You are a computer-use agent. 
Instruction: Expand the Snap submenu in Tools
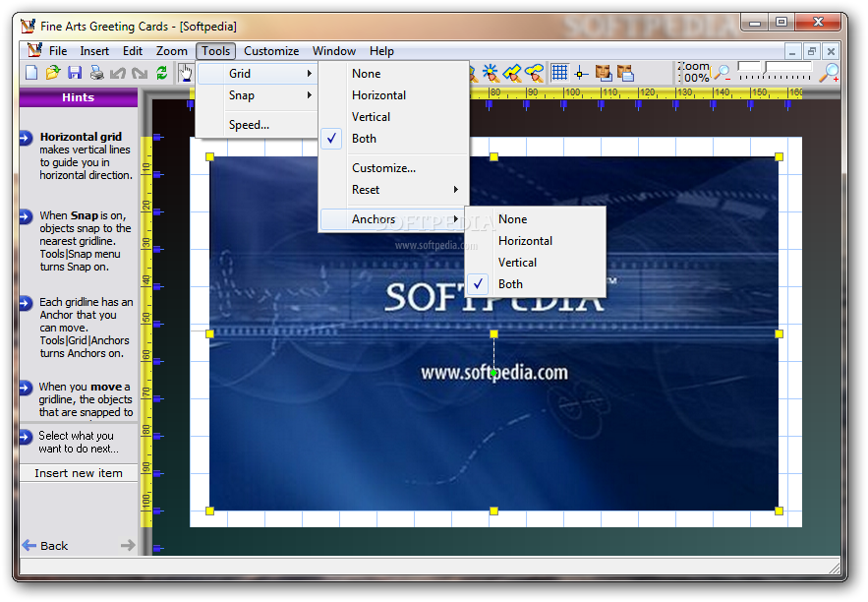click(x=257, y=95)
